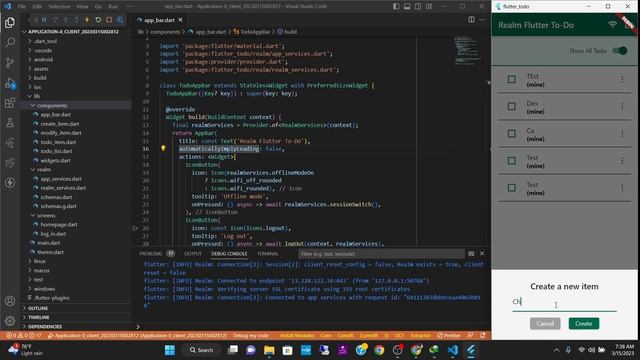Pause the debug session
The image size is (640, 360).
(44, 20)
